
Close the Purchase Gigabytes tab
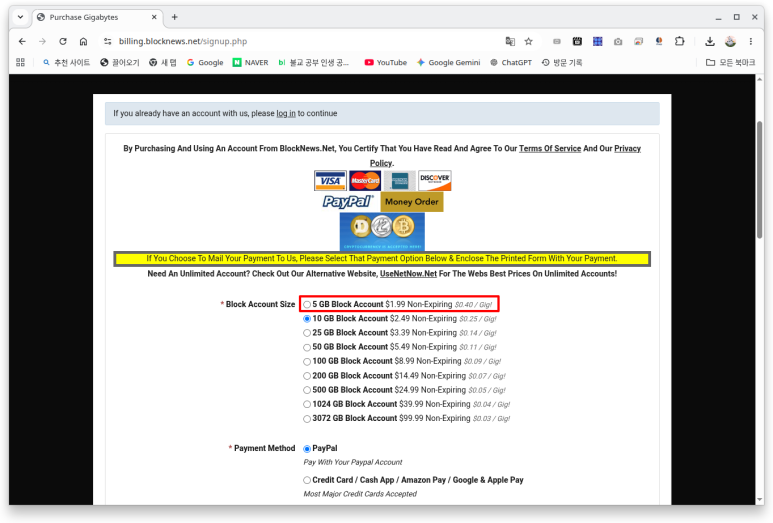(154, 17)
